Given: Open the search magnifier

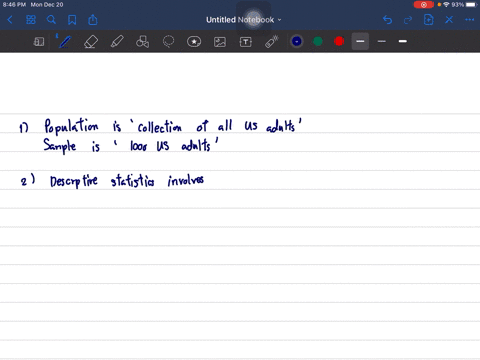Looking at the screenshot, I should click(x=51, y=20).
